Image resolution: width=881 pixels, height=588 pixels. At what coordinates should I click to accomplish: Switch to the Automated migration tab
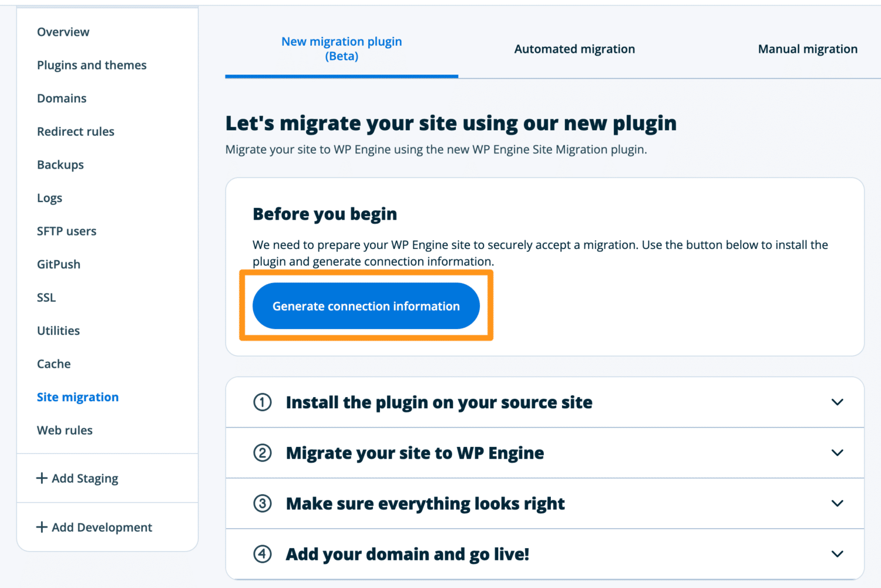[x=574, y=49]
